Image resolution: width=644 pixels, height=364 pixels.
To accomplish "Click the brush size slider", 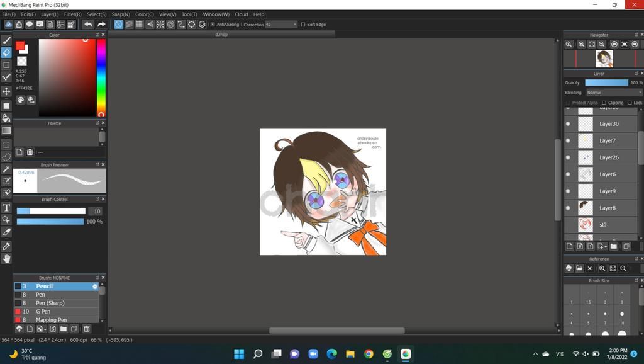I will pos(51,211).
